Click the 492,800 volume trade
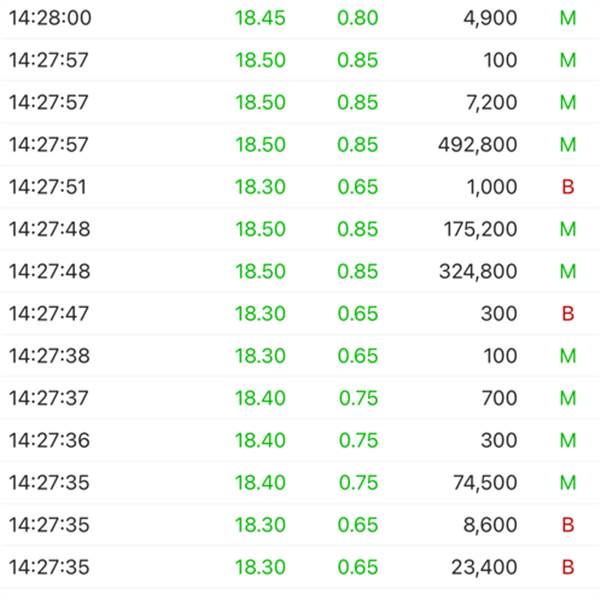600x600 pixels. [478, 145]
